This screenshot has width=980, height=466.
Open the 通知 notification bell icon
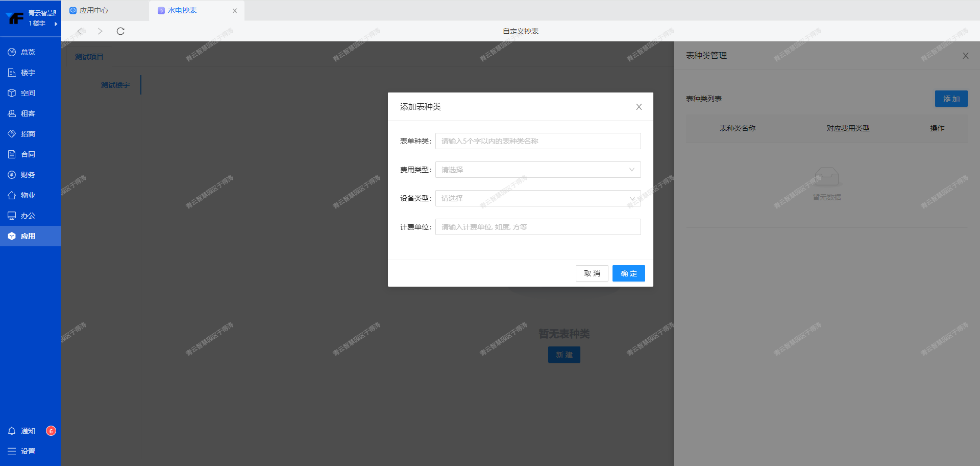pos(12,431)
